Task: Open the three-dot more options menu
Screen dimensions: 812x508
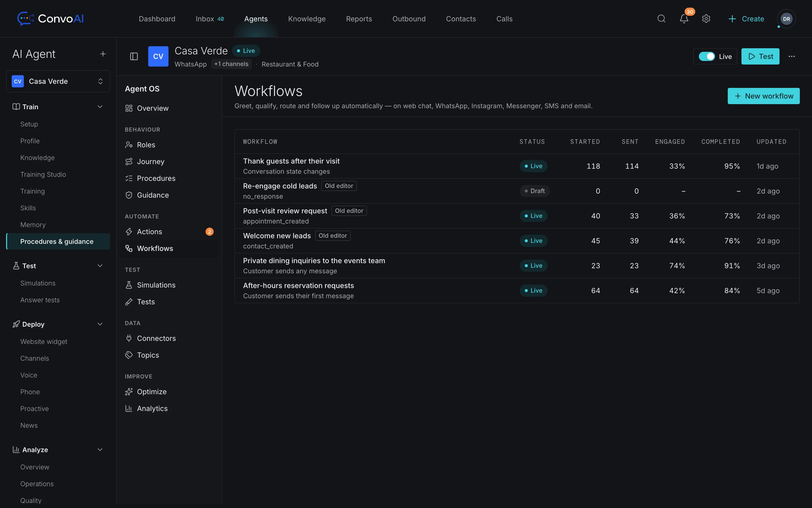Action: click(x=791, y=56)
